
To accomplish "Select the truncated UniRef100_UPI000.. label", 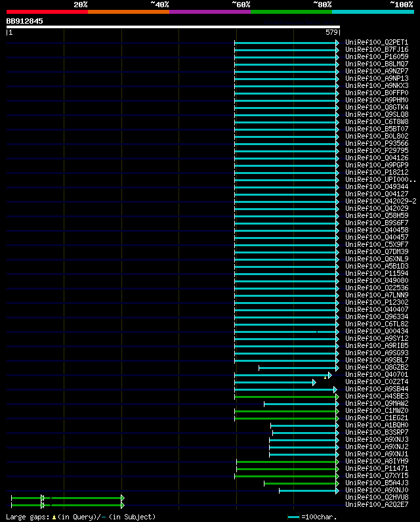I will [x=381, y=179].
